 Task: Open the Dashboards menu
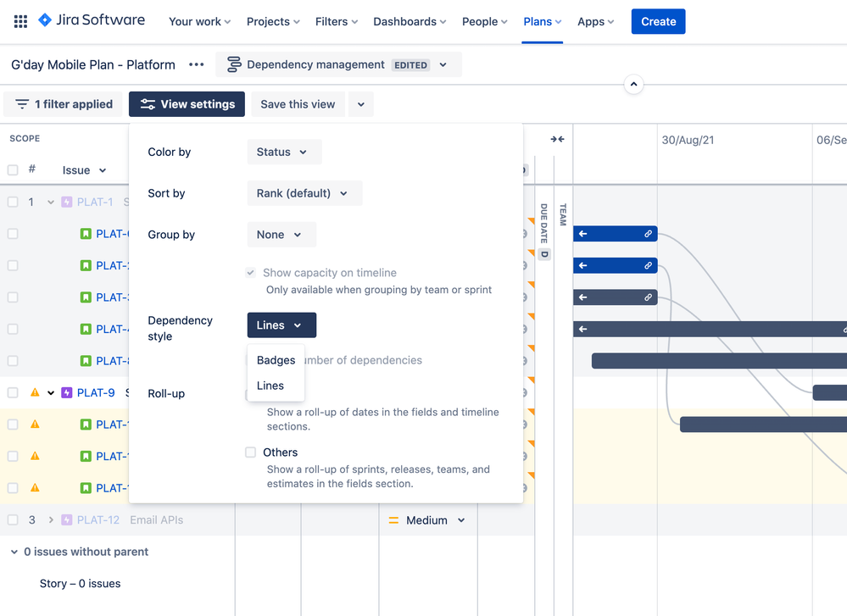(410, 21)
